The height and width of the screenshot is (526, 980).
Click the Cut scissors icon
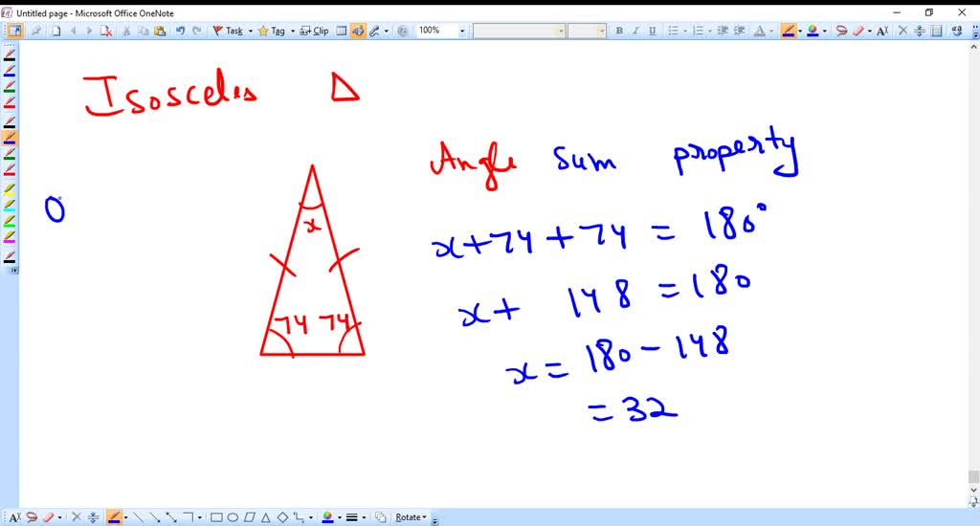126,31
